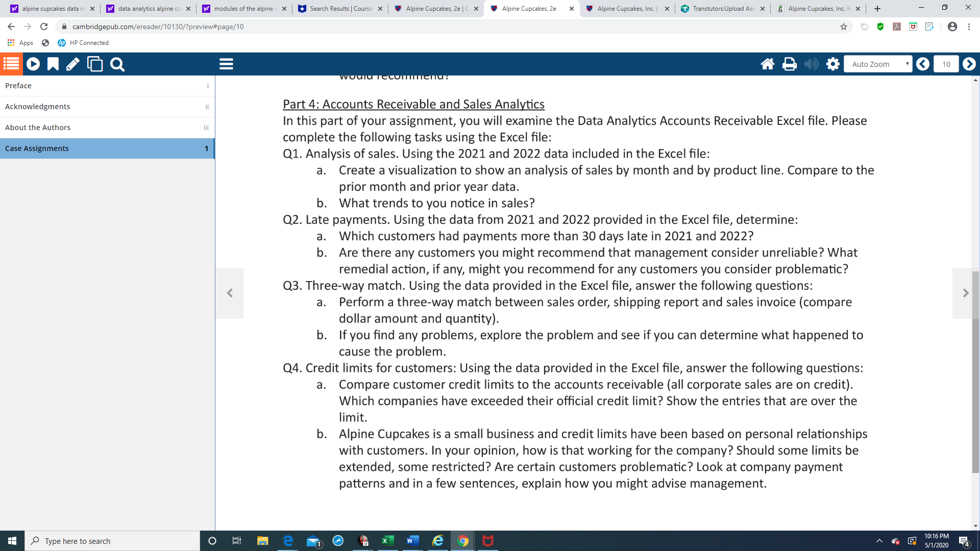This screenshot has width=980, height=551.
Task: Open the Auto Zoom dropdown
Action: 877,64
